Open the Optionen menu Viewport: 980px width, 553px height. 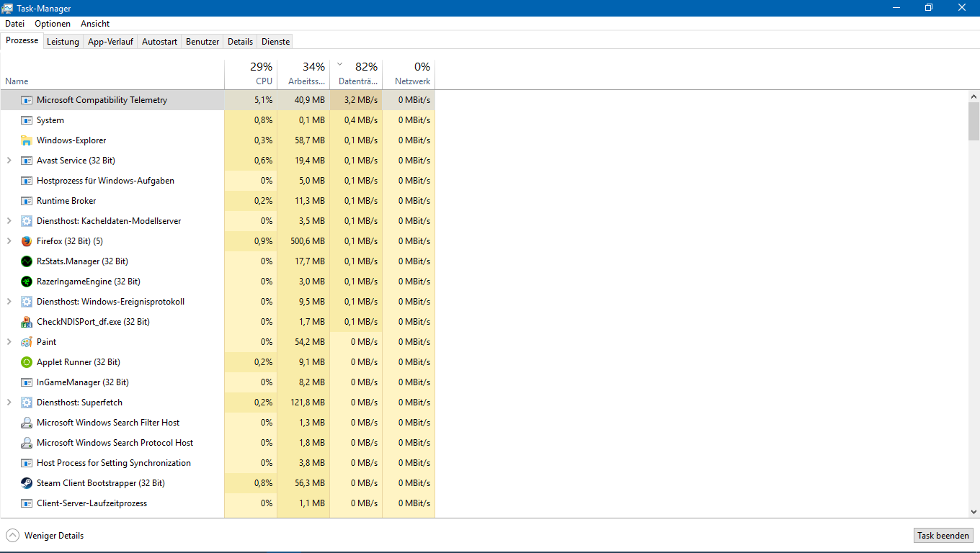53,24
